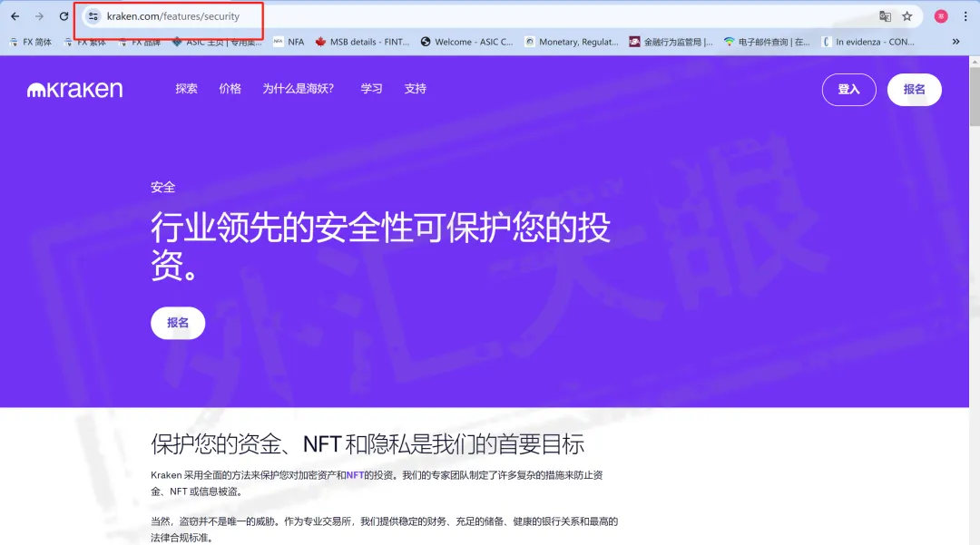This screenshot has width=980, height=545.
Task: Open the Chrome three-dot menu
Action: [x=965, y=16]
